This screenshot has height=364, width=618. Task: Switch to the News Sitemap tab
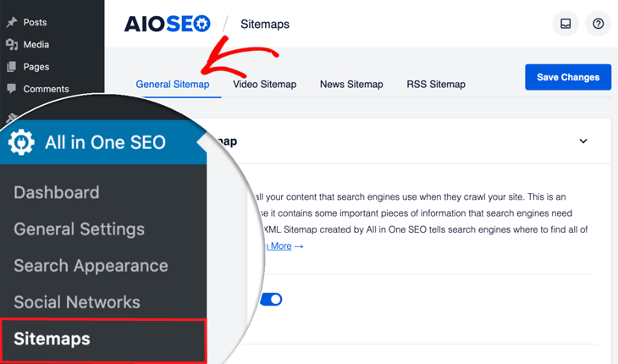351,84
